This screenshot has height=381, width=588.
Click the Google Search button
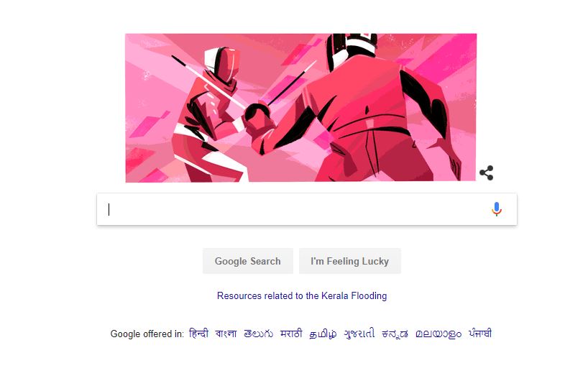pyautogui.click(x=248, y=261)
